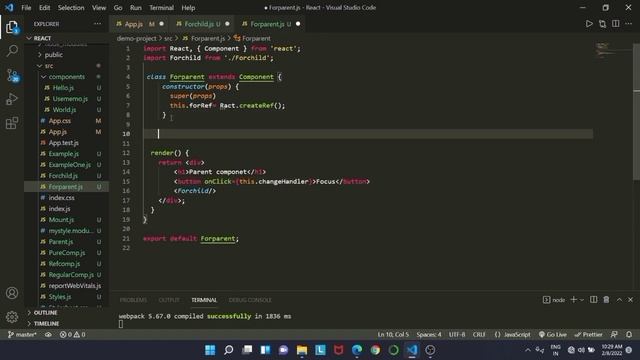Switch to Forparent.js editor tab
The height and width of the screenshot is (360, 640).
point(271,24)
